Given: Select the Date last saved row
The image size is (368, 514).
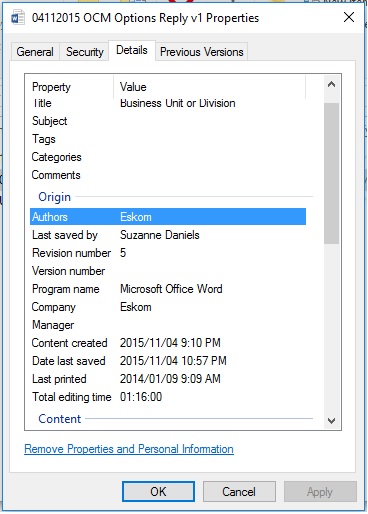Looking at the screenshot, I should pos(168,361).
